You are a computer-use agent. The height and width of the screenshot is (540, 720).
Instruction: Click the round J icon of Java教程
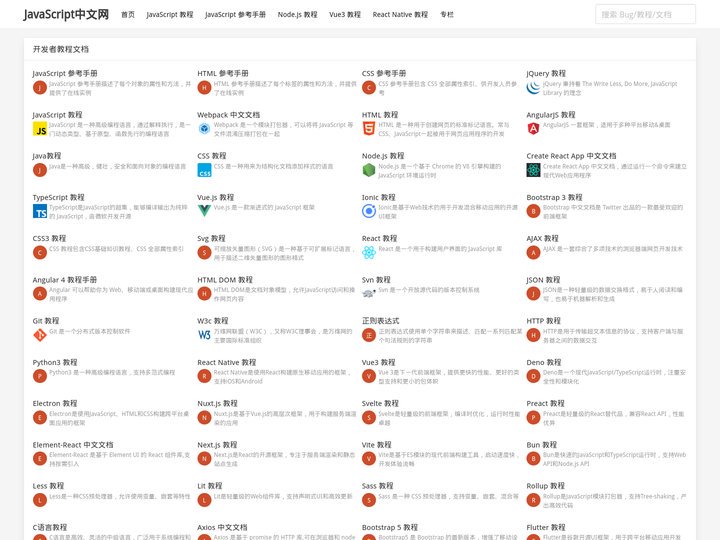pos(40,170)
